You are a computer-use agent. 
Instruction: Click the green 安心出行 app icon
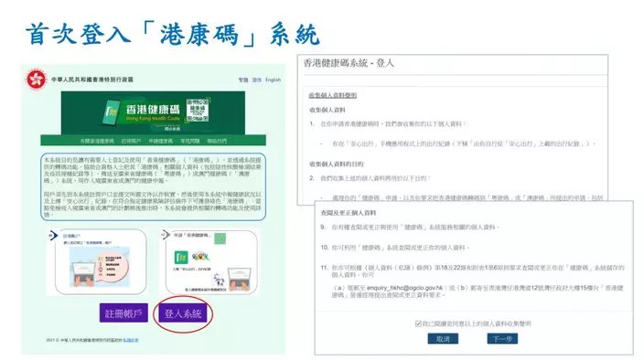pos(181,257)
